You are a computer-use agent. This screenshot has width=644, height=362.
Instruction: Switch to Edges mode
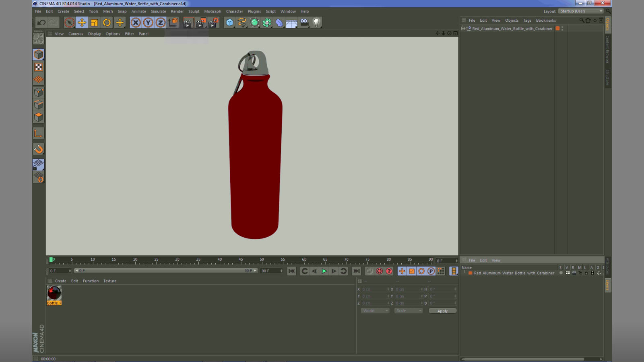tap(38, 105)
